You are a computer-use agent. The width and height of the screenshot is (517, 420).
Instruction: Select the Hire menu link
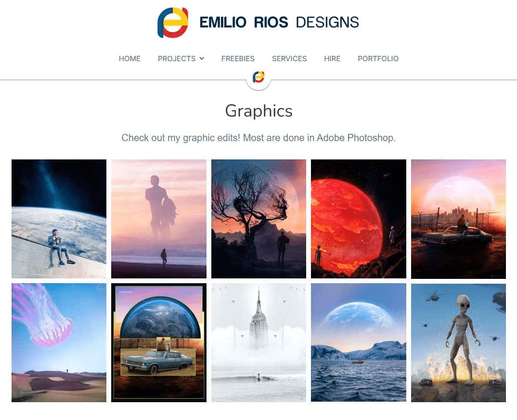point(332,59)
